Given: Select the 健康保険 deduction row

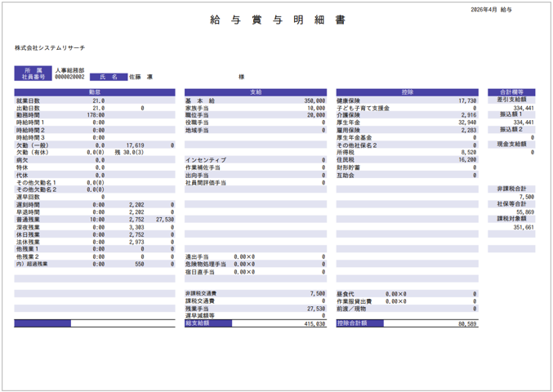Looking at the screenshot, I should click(x=407, y=100).
